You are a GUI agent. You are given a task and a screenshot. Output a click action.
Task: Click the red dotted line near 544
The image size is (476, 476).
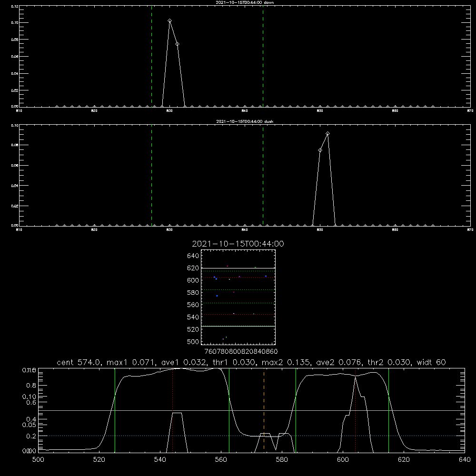coord(172,410)
